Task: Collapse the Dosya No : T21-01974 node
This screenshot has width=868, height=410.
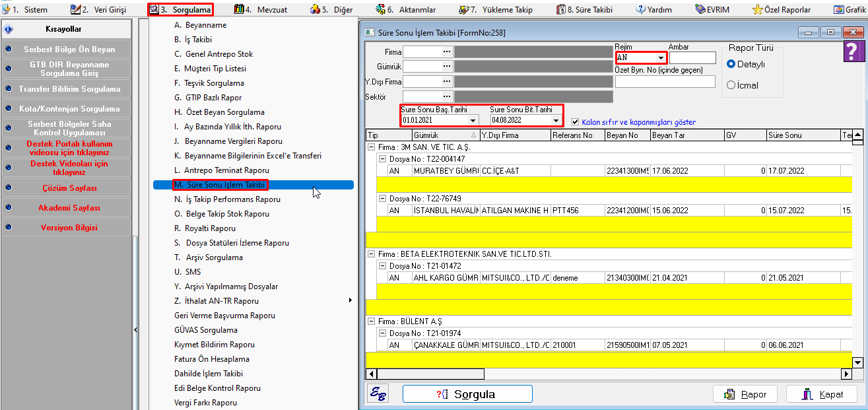Action: 384,333
